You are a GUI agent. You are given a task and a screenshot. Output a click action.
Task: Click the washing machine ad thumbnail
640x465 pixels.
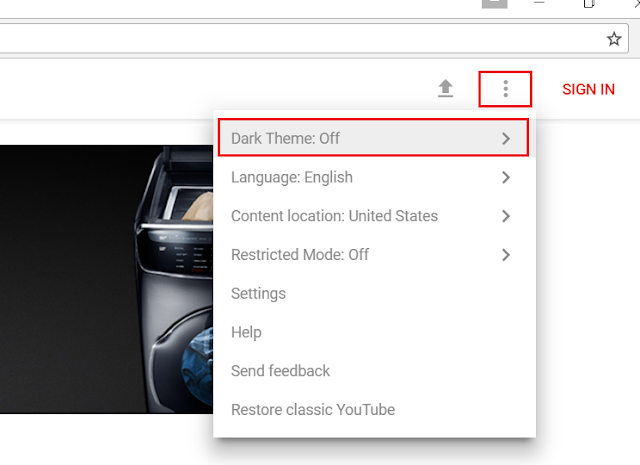(106, 279)
